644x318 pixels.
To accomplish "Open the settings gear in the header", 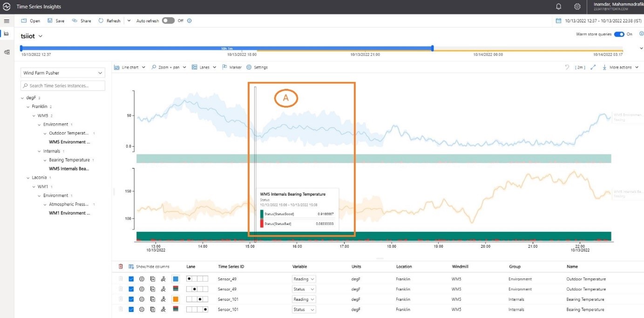I will click(x=577, y=7).
